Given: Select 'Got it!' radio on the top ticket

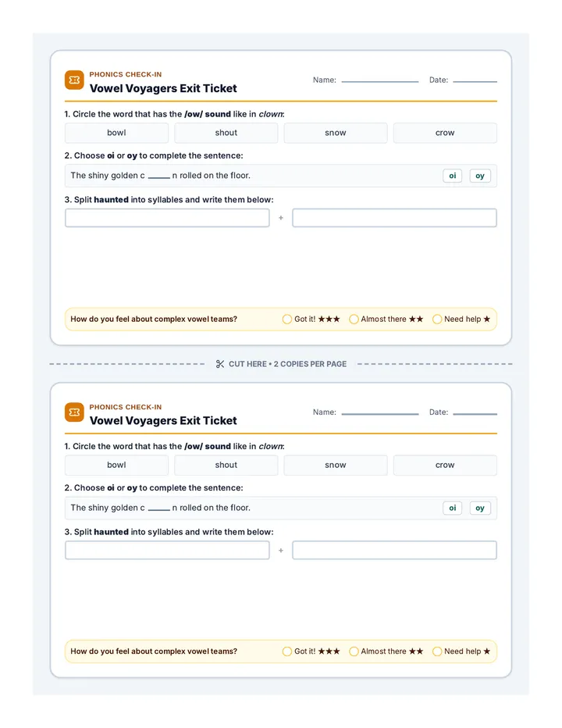Looking at the screenshot, I should [287, 319].
